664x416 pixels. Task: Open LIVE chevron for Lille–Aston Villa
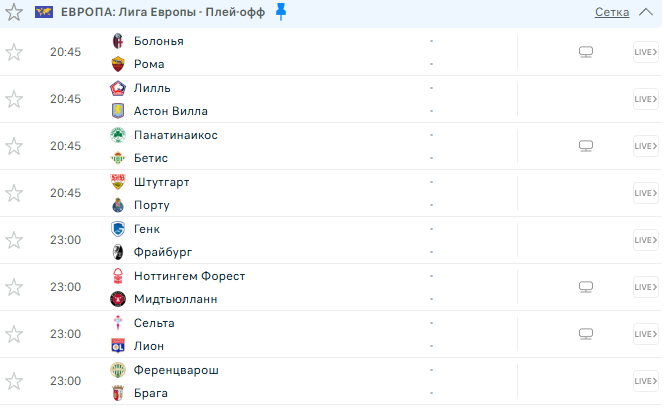(x=646, y=99)
